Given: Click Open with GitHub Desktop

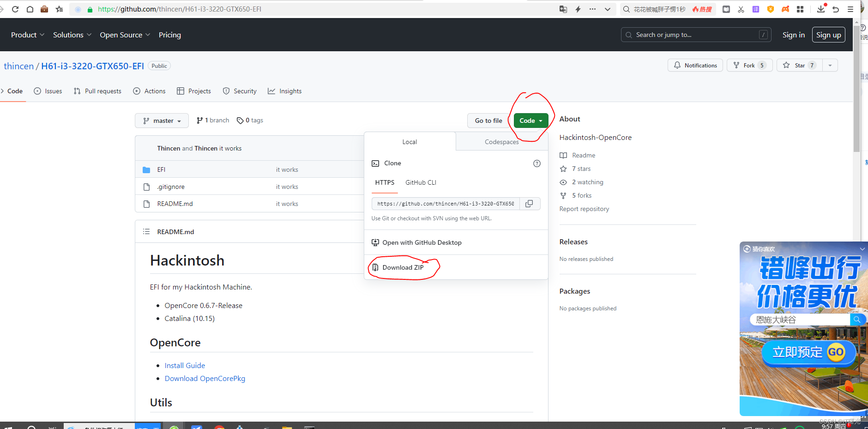Looking at the screenshot, I should click(417, 242).
